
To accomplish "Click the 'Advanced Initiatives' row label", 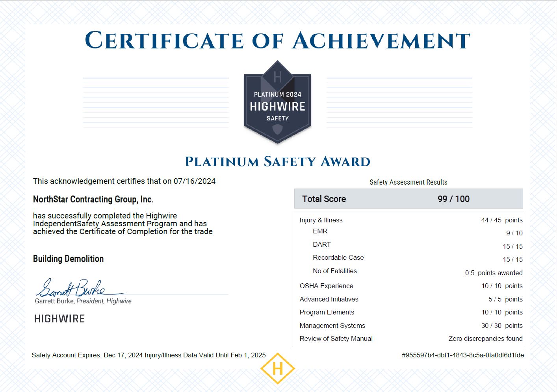I will coord(329,299).
